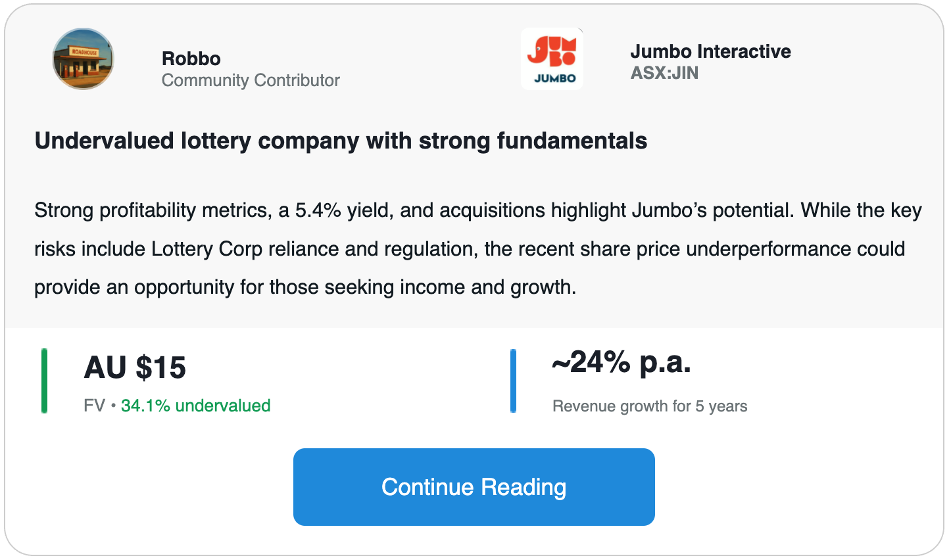Click the word 'fundamentals' in the headline
This screenshot has height=560, width=951.
point(572,141)
